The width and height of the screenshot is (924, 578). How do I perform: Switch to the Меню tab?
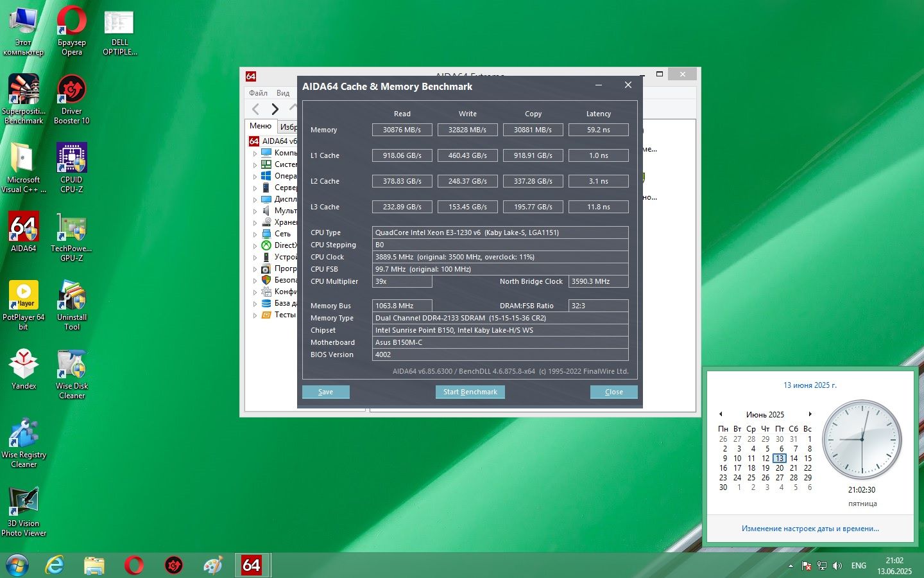(x=261, y=126)
